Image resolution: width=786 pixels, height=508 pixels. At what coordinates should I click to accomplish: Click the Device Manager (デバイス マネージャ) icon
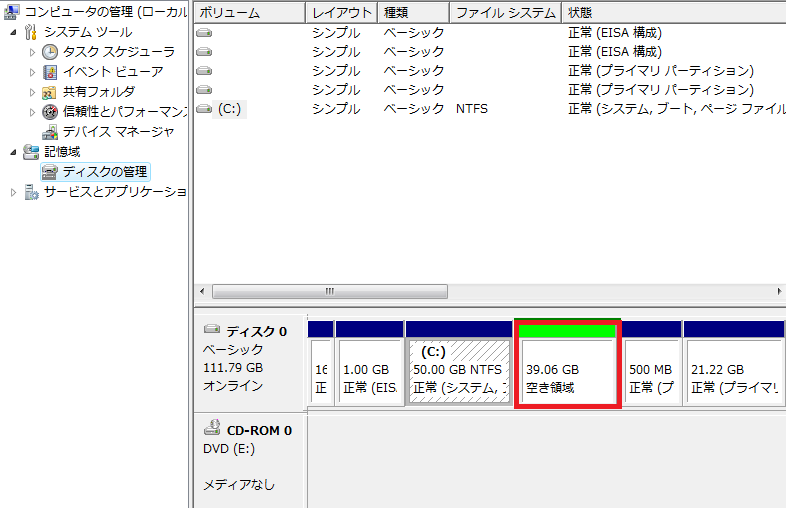coord(50,132)
